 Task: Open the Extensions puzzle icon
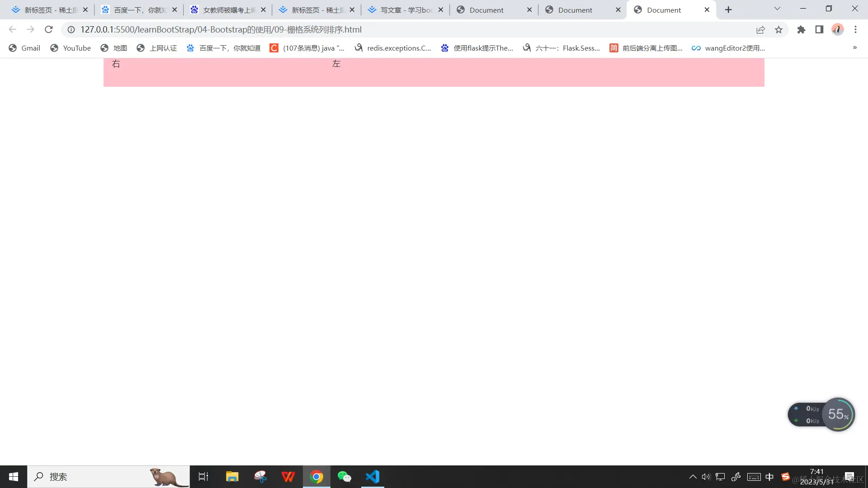[x=801, y=29]
